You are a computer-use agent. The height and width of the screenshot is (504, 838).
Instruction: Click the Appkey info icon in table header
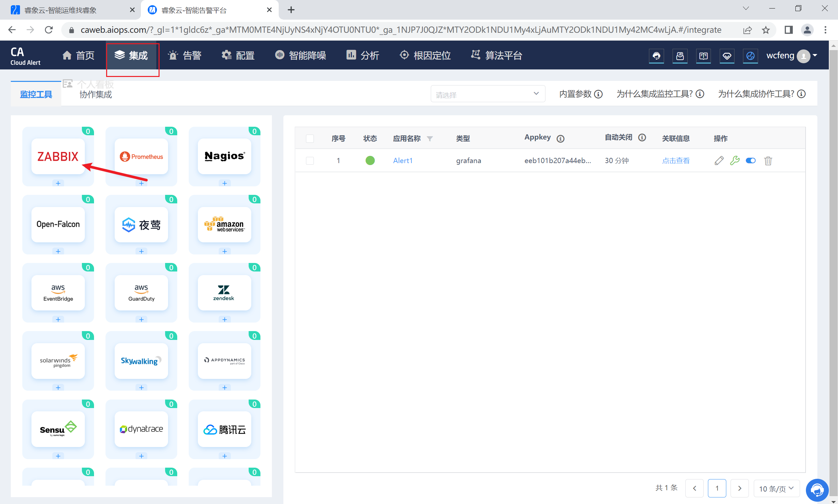pos(561,139)
